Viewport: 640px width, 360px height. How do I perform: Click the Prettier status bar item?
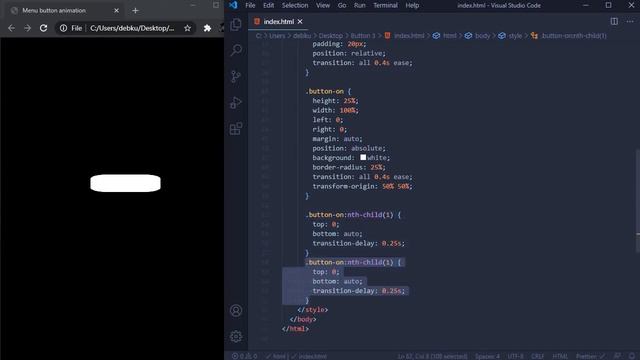(x=590, y=356)
